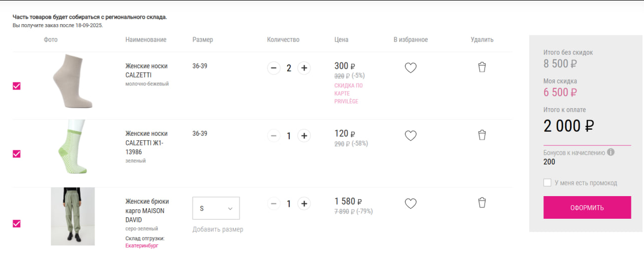
Task: Delete MAISON DAVID cargo pants from cart
Action: [x=482, y=203]
